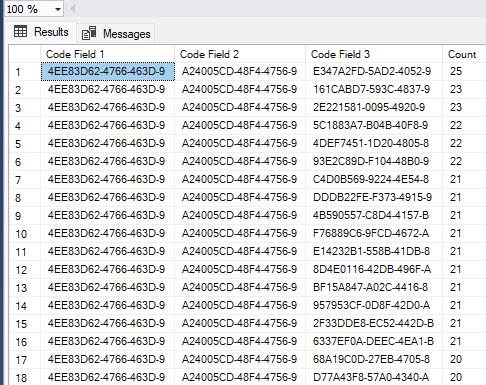Select row header 16
The height and width of the screenshot is (385, 486).
point(25,342)
